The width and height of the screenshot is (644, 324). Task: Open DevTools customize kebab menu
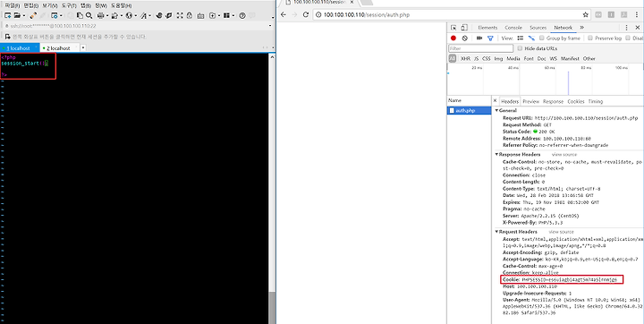click(626, 28)
